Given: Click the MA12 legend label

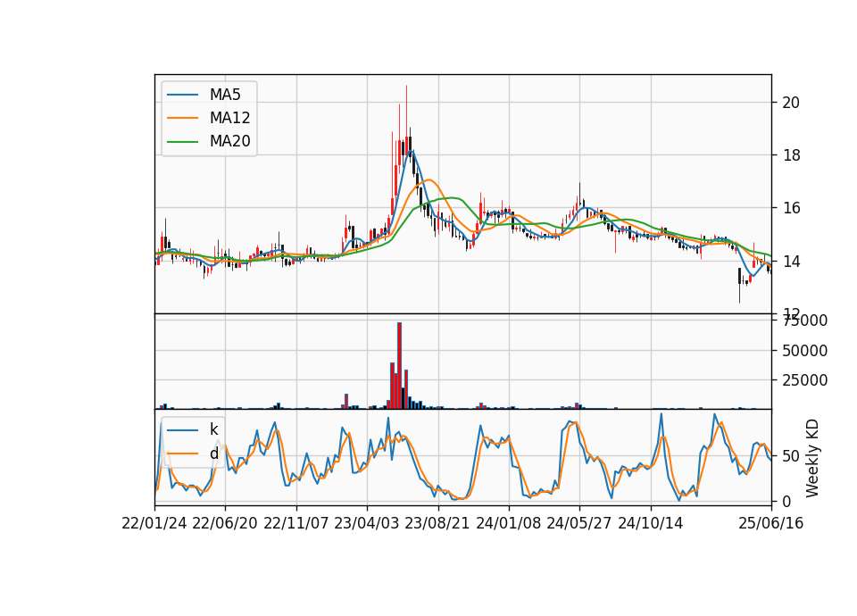Looking at the screenshot, I should click(x=229, y=118).
